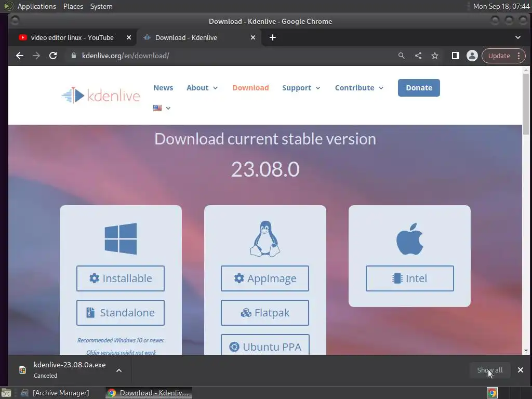Close the downloads bar
Screen dimensions: 532x399
[x=521, y=370]
